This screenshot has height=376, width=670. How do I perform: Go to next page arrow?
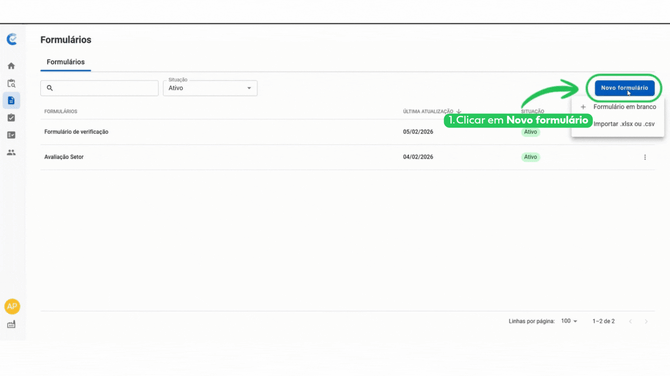(646, 321)
